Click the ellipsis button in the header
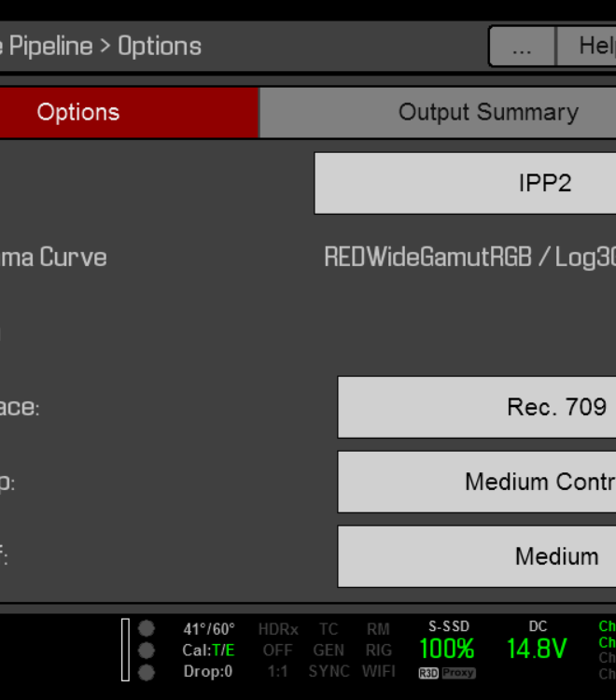The width and height of the screenshot is (616, 700). 522,47
